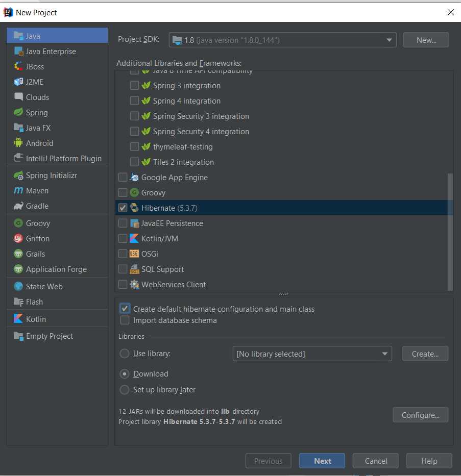The width and height of the screenshot is (461, 476).
Task: Expand the No library selected combo box
Action: (x=311, y=354)
